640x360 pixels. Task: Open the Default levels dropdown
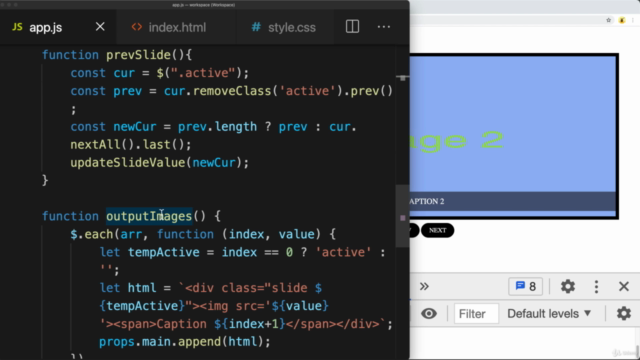tap(549, 313)
